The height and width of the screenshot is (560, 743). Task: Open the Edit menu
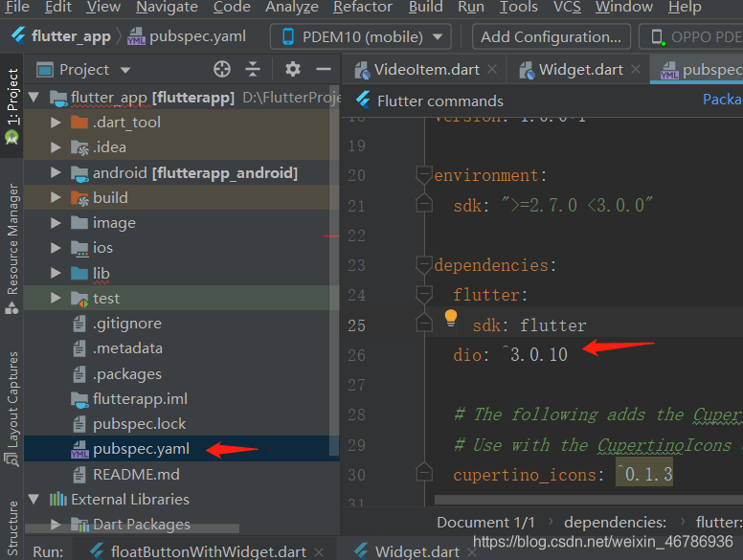point(57,7)
